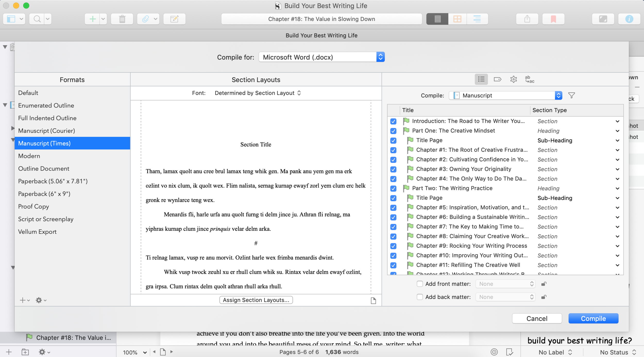Click the red bookmark toolbar icon
The width and height of the screenshot is (644, 357).
click(x=553, y=19)
